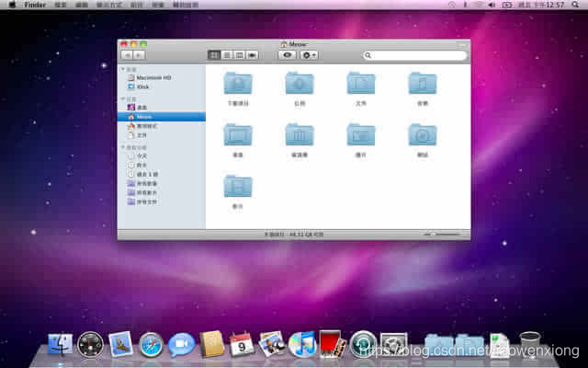Launch Preview from the Dock
The image size is (588, 368).
[x=272, y=344]
